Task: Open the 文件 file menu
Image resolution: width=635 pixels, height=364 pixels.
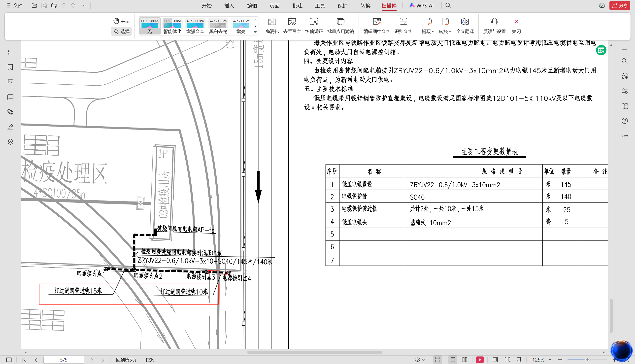Action: tap(15, 5)
